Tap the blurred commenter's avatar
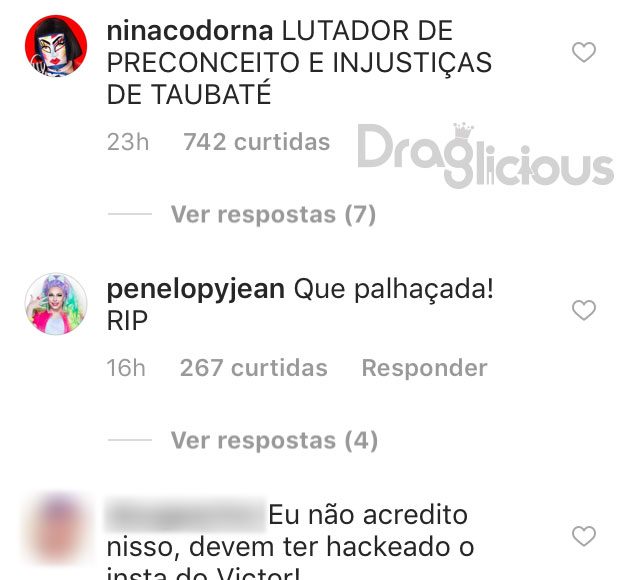Viewport: 640px width, 580px height. pos(56,528)
